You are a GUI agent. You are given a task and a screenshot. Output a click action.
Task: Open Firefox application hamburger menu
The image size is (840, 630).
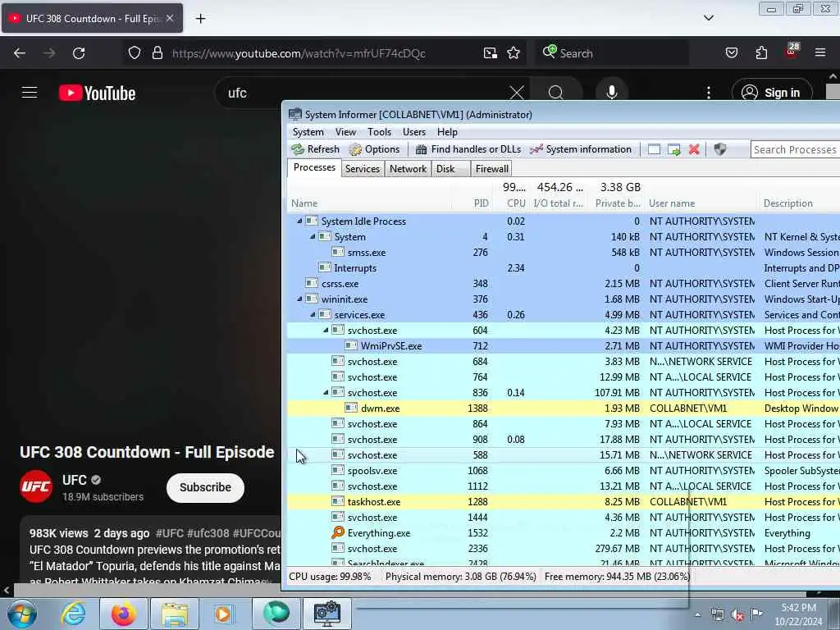(820, 52)
